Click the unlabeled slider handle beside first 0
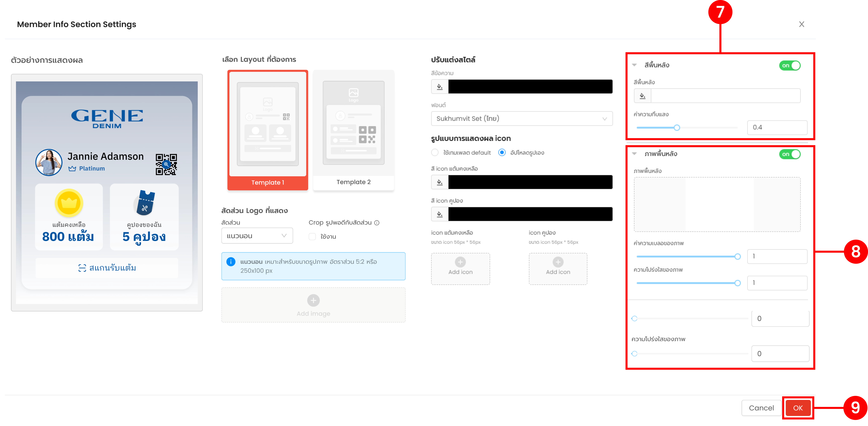868x426 pixels. coord(634,318)
